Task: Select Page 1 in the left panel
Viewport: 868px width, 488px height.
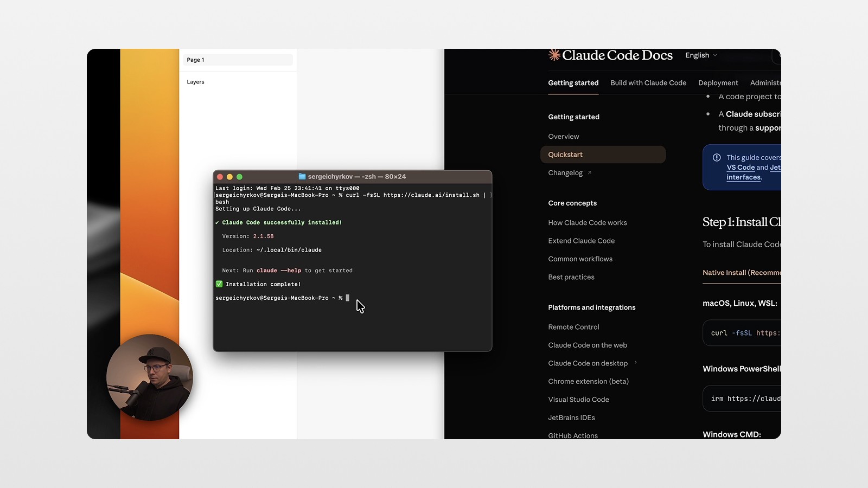Action: point(195,60)
